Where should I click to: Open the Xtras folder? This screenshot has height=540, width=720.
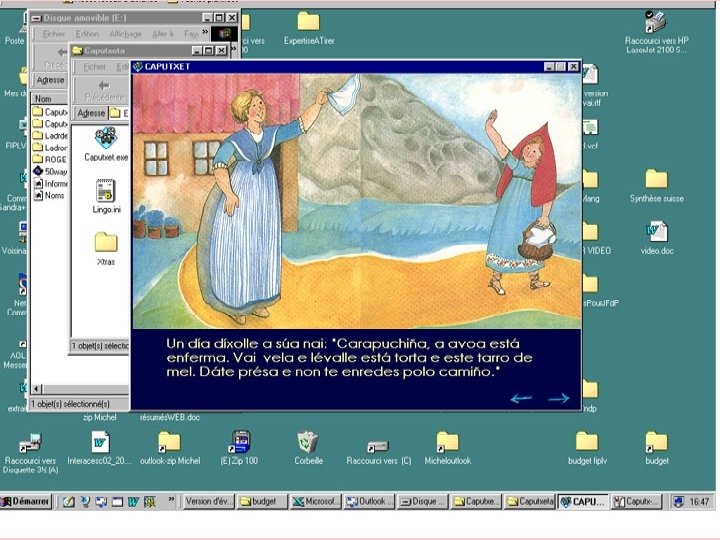click(x=106, y=248)
